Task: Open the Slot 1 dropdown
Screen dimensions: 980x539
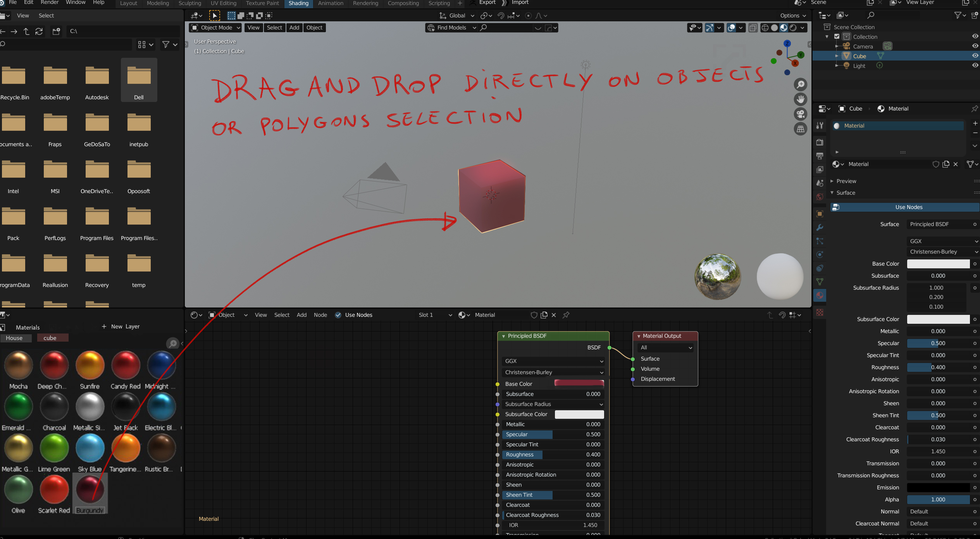Action: point(434,315)
